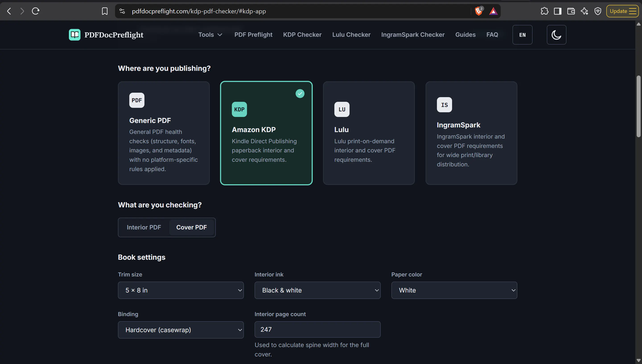Select the Amazon KDP publishing card
Image resolution: width=642 pixels, height=364 pixels.
pyautogui.click(x=266, y=133)
